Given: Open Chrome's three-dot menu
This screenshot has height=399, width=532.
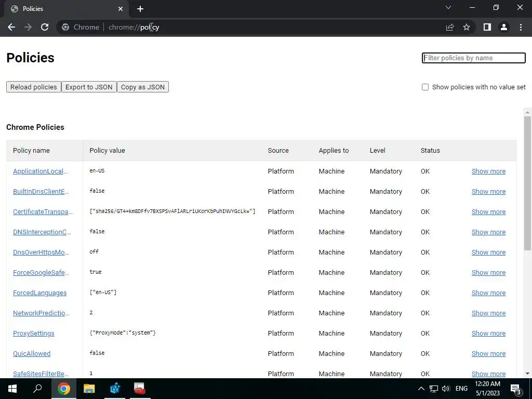Looking at the screenshot, I should pos(521,27).
